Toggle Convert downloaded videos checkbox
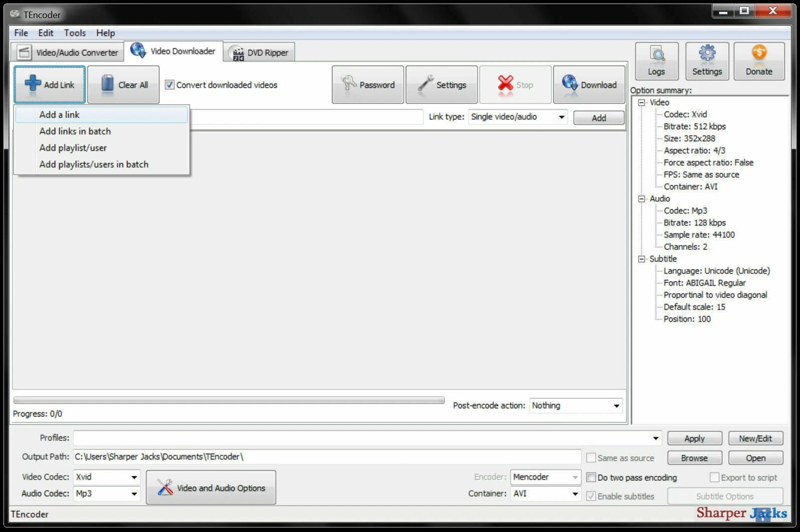 tap(170, 85)
